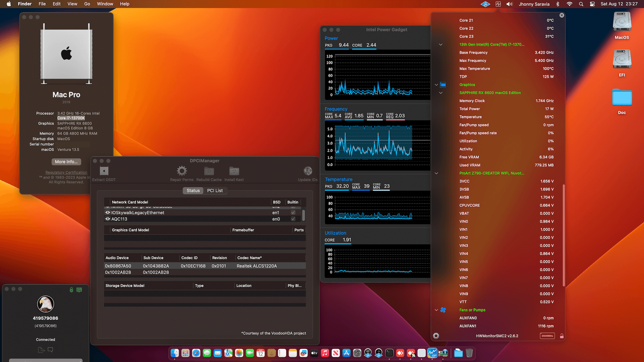
Task: Select audio device row 0x1002AB28
Action: (x=205, y=272)
